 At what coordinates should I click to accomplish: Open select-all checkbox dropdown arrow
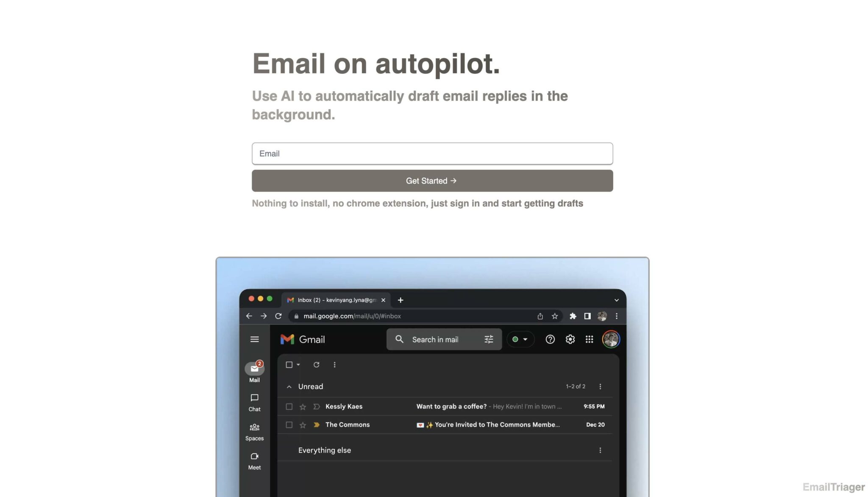point(298,365)
